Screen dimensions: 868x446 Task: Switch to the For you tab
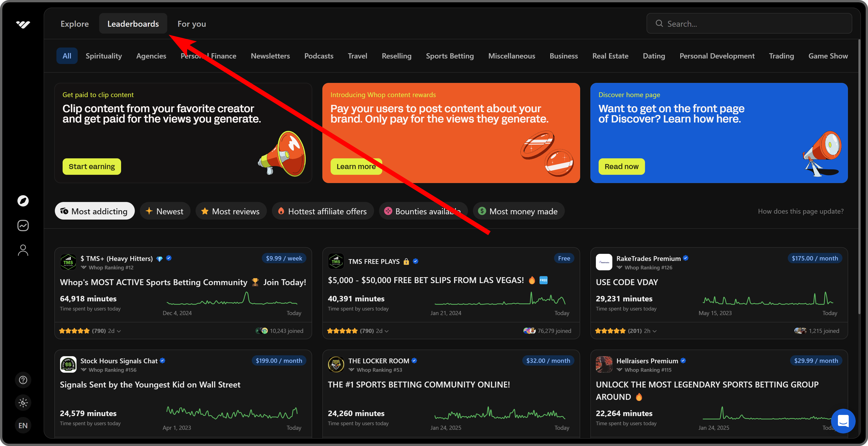pos(191,24)
